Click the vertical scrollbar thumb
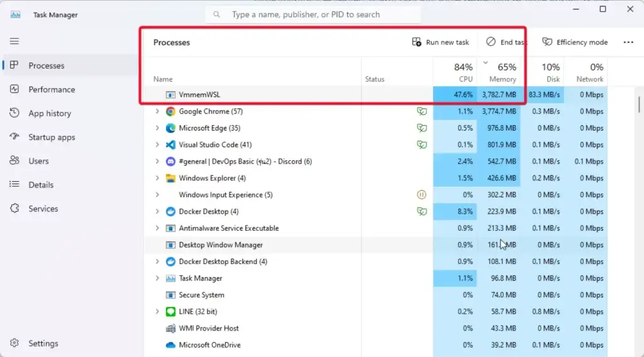This screenshot has width=644, height=357. point(639,104)
